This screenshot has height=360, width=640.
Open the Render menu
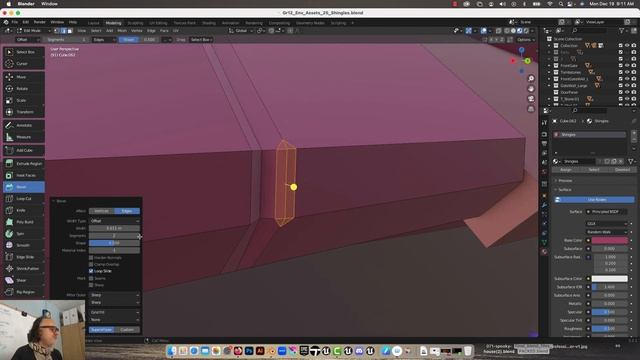tap(40, 22)
